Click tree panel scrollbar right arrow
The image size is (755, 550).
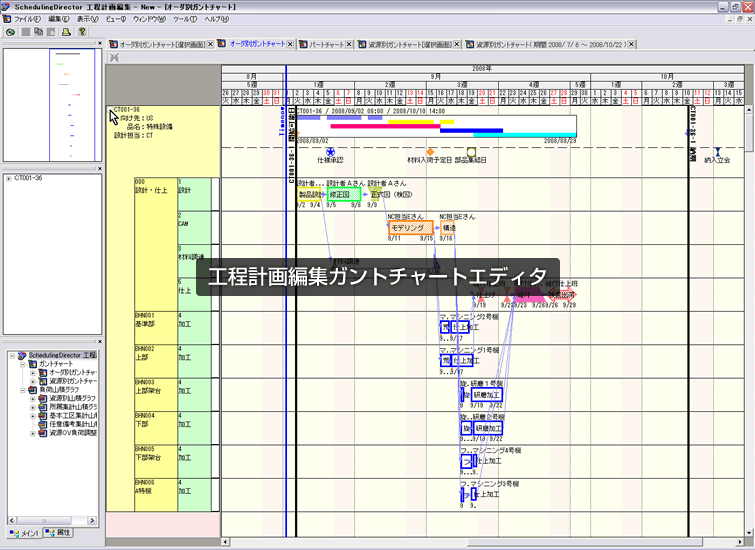(91, 521)
